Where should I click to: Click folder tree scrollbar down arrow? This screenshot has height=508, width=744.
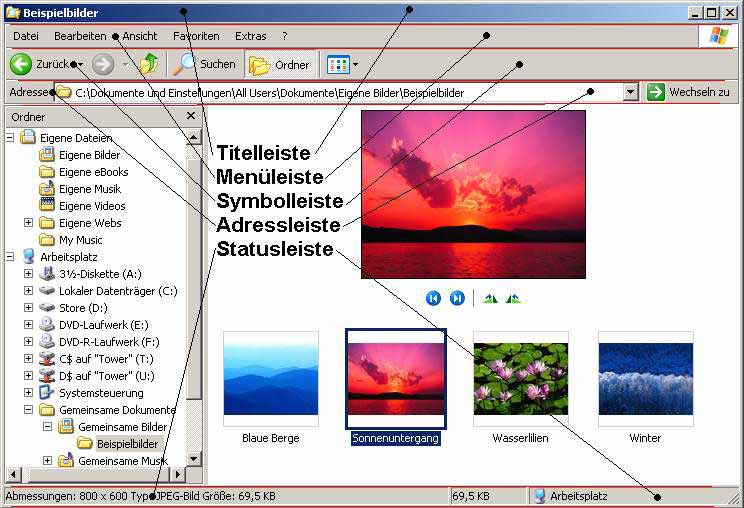point(194,459)
